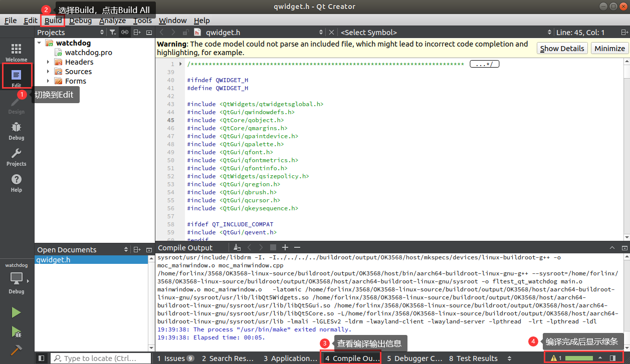
Task: Switch to the Issues output tab
Action: click(175, 358)
